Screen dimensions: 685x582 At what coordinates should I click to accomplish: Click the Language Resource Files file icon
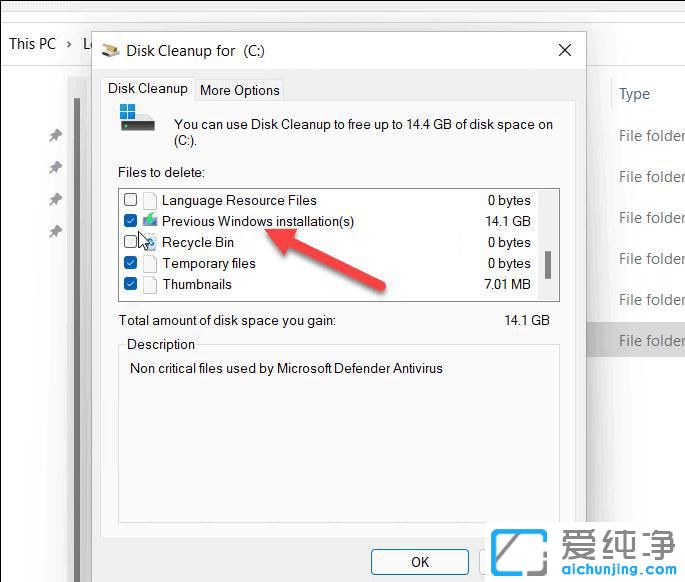pos(150,201)
